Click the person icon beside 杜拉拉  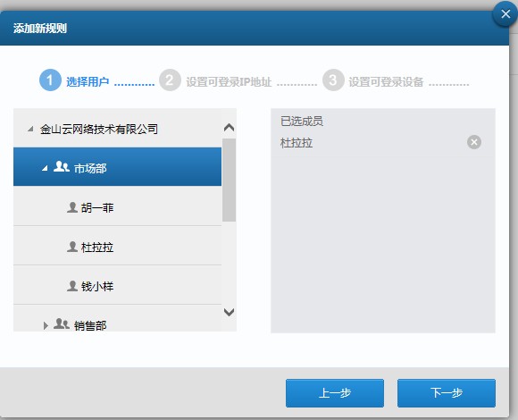tap(72, 247)
